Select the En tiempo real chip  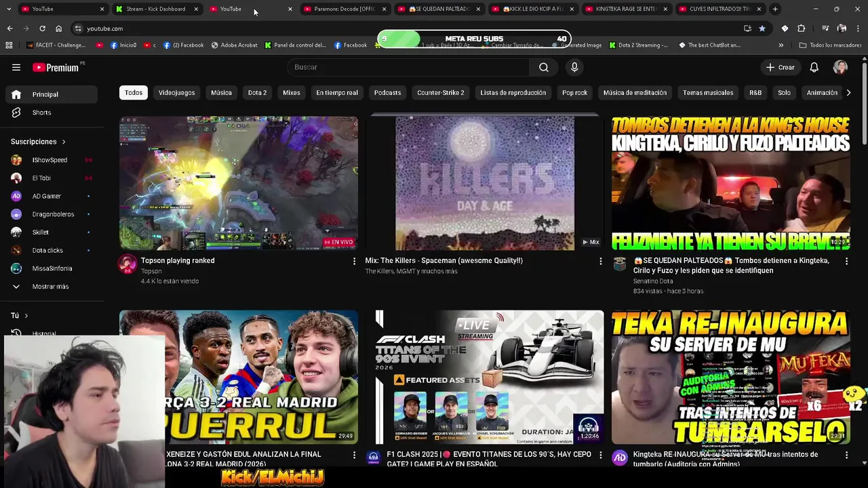(x=337, y=93)
